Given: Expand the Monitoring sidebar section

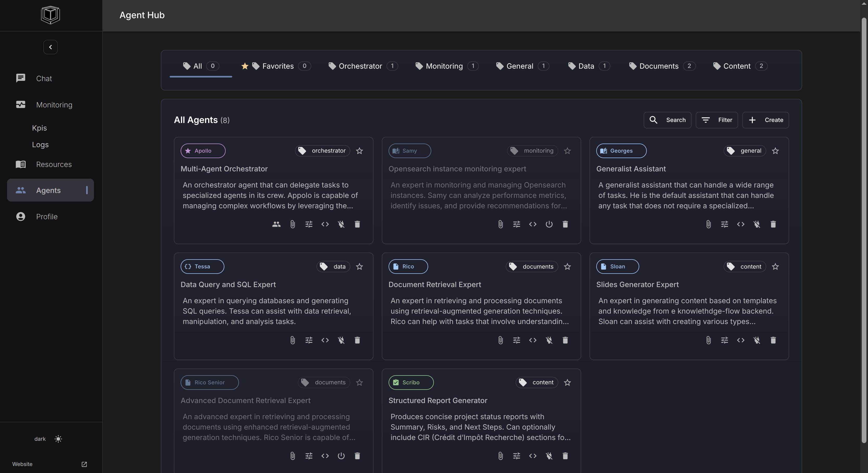Looking at the screenshot, I should point(54,105).
